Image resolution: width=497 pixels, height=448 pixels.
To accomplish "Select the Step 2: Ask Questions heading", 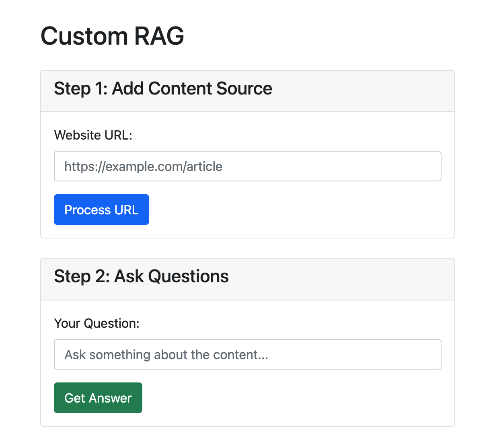I will click(141, 277).
